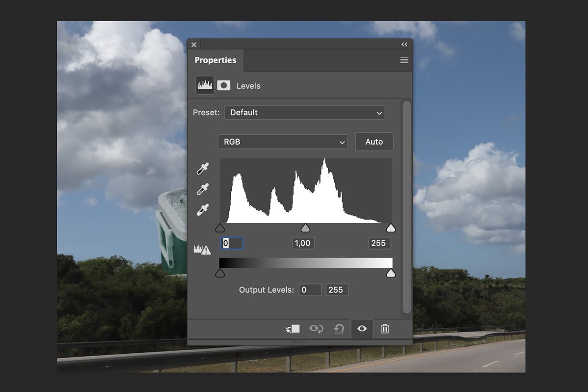Select the layer mask icon
The image size is (588, 392).
(224, 85)
